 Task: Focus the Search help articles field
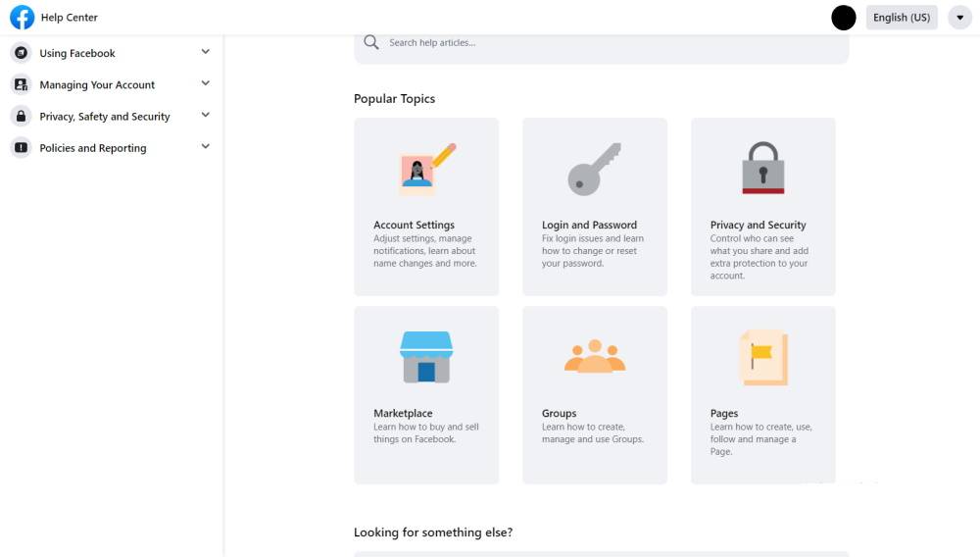tap(608, 43)
